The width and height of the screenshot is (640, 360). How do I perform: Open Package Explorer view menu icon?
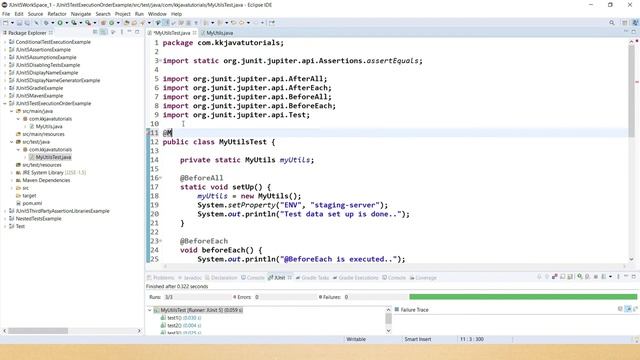pos(122,32)
